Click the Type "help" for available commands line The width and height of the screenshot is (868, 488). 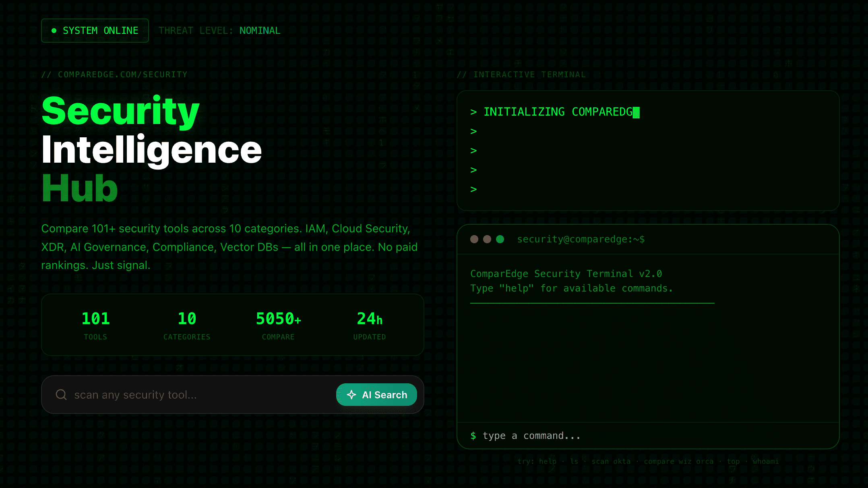point(571,288)
